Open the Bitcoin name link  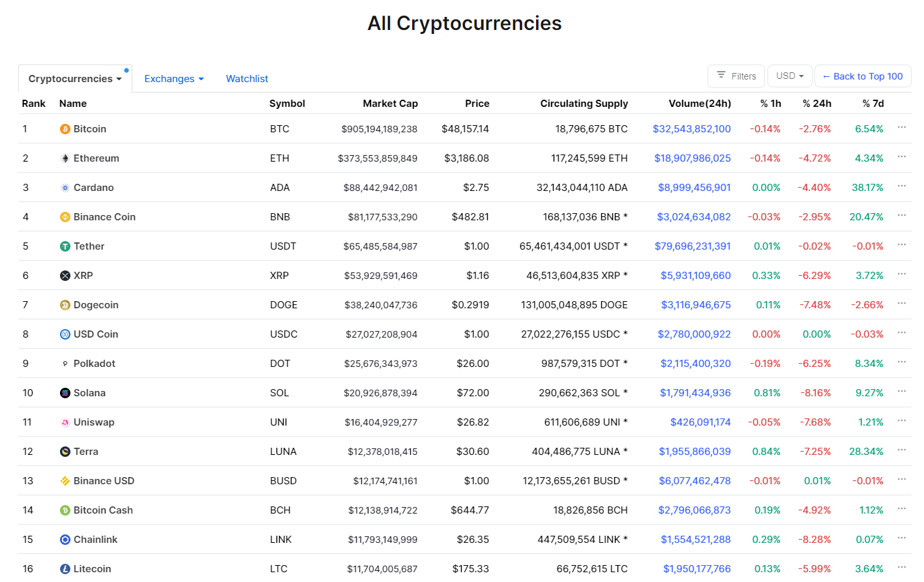90,129
